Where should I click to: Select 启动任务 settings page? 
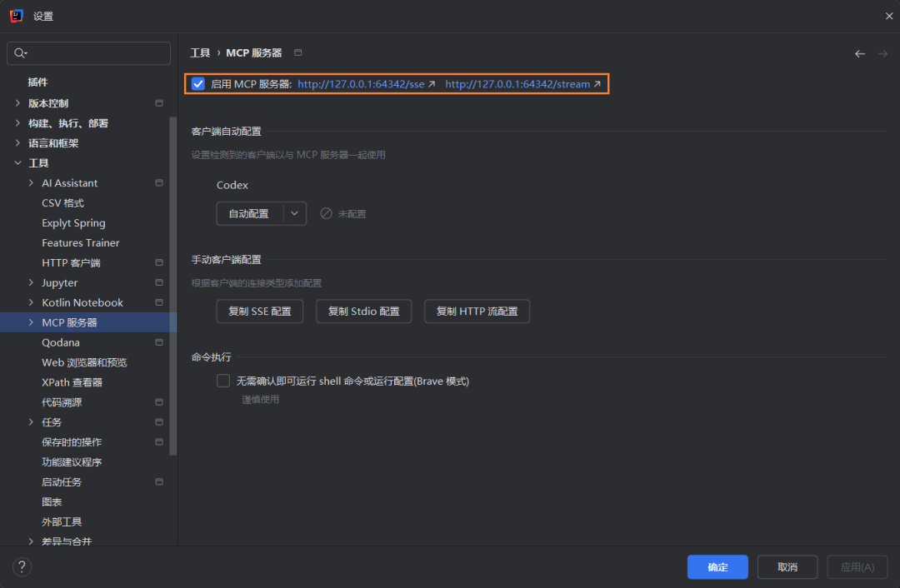(62, 482)
